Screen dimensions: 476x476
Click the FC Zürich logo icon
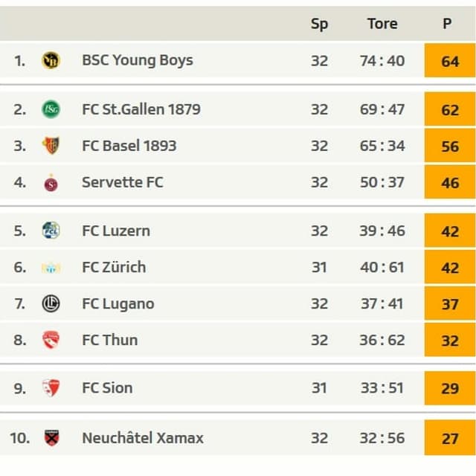click(51, 267)
